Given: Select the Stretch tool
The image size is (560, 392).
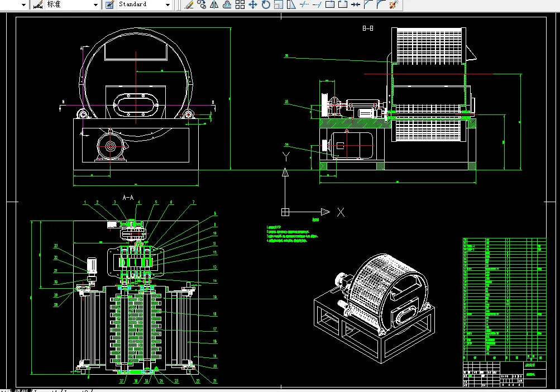Looking at the screenshot, I should point(291,4).
